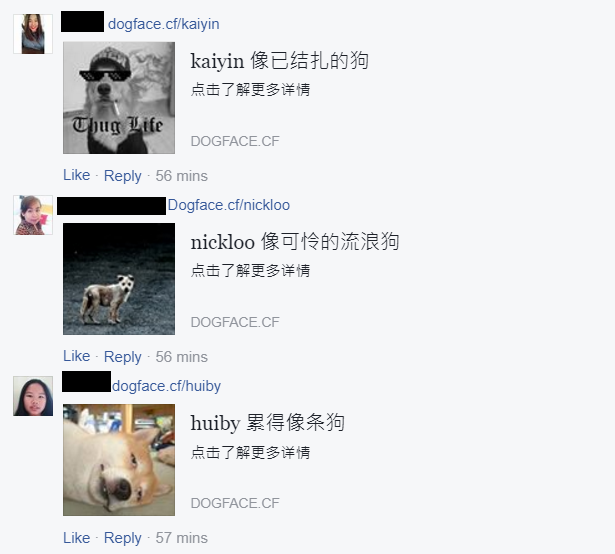Open third commenter's profile picture
The height and width of the screenshot is (554, 615).
(33, 396)
